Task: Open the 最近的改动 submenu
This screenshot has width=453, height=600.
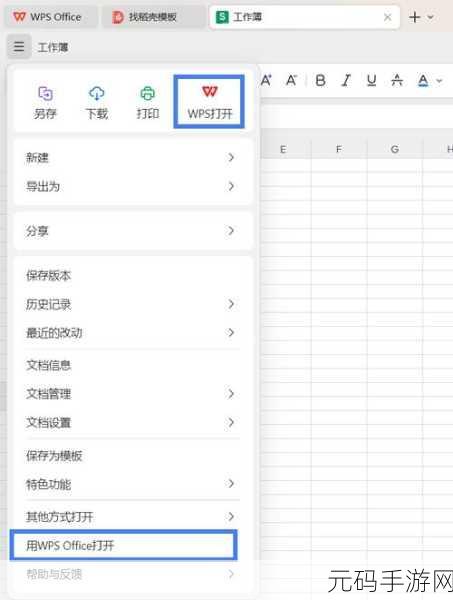Action: 132,333
